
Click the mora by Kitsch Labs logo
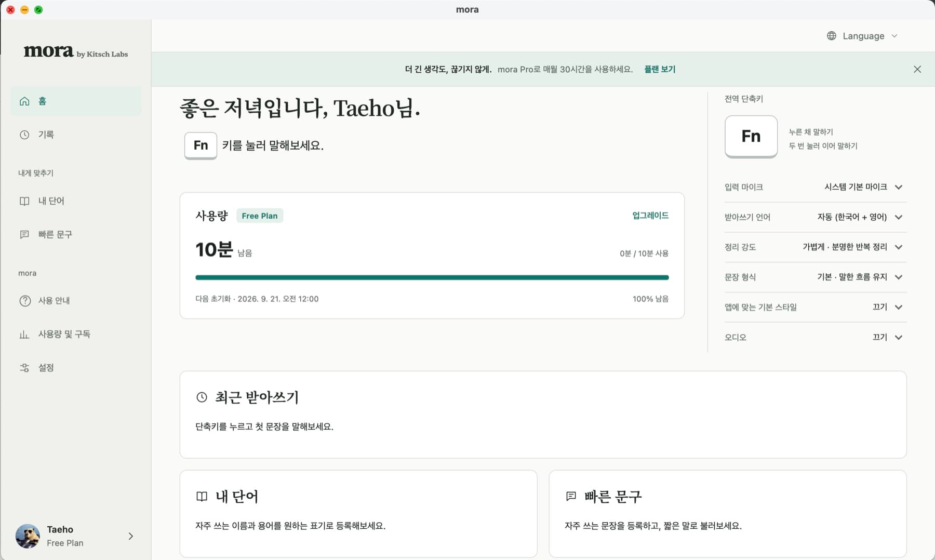[76, 51]
